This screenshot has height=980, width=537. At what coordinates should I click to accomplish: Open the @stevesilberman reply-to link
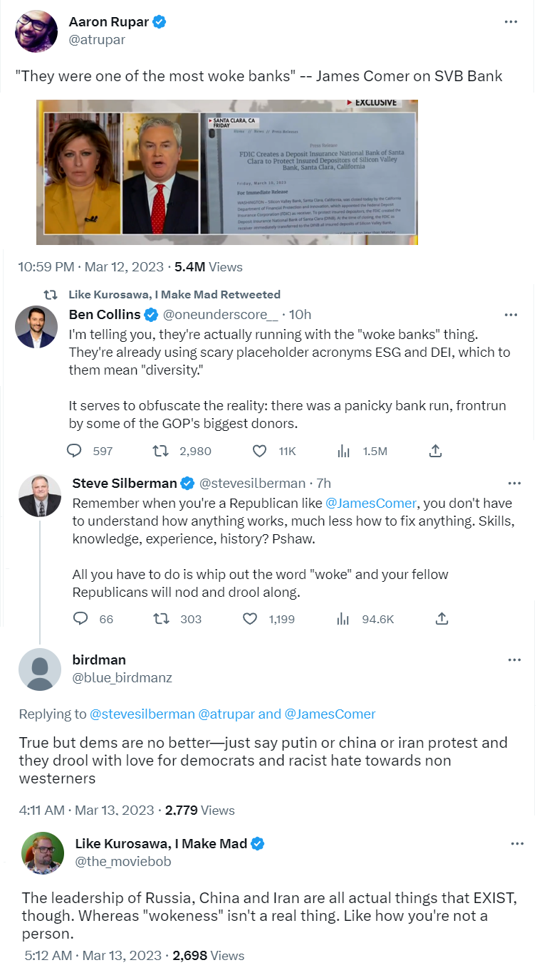point(142,714)
